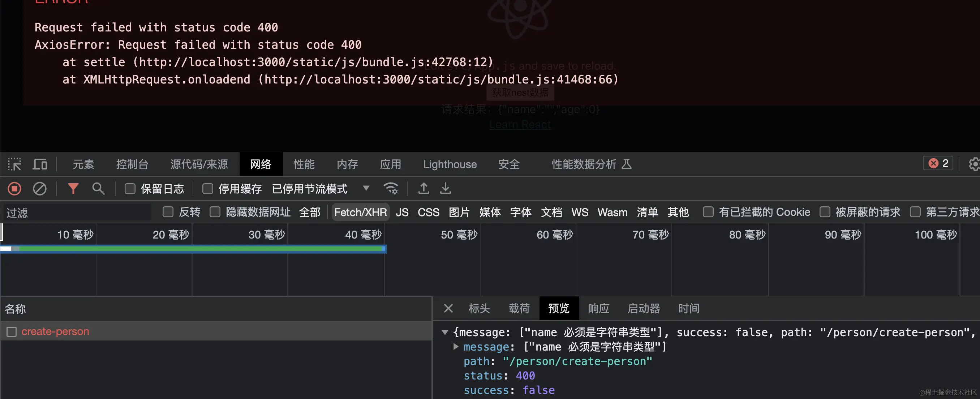Filter requests by JS
Image resolution: width=980 pixels, height=399 pixels.
pyautogui.click(x=402, y=212)
